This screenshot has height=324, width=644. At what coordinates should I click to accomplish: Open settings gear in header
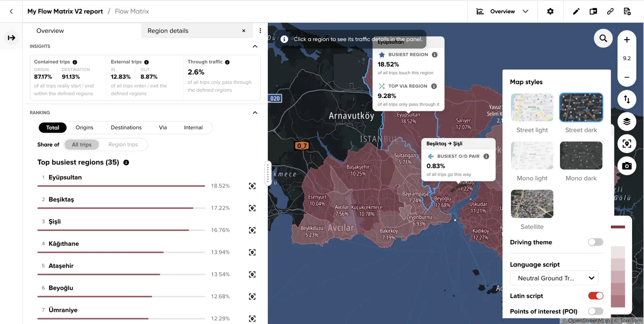click(550, 11)
